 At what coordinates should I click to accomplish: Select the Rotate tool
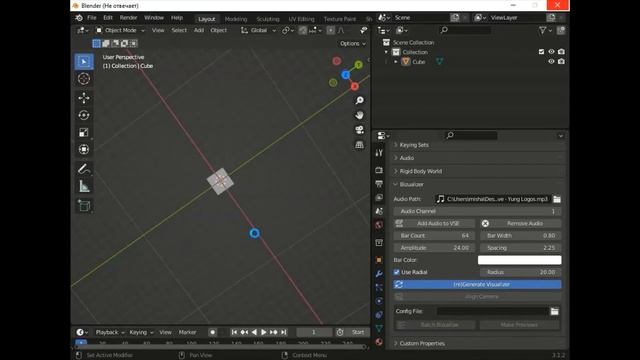84,115
